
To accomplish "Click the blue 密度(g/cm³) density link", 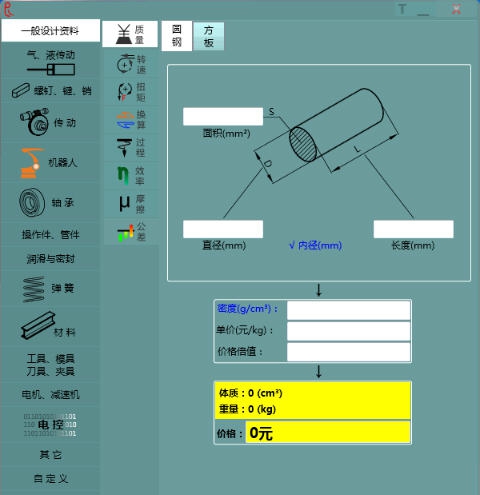I will point(247,309).
